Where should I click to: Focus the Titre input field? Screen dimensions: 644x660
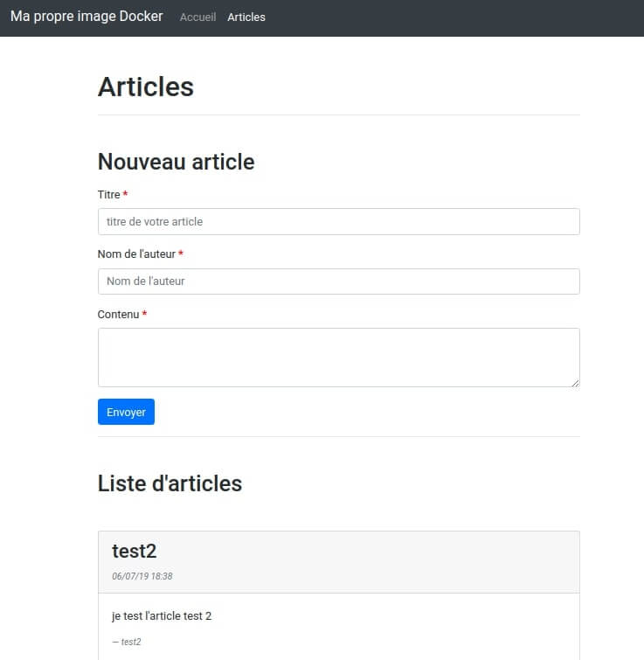coord(338,222)
